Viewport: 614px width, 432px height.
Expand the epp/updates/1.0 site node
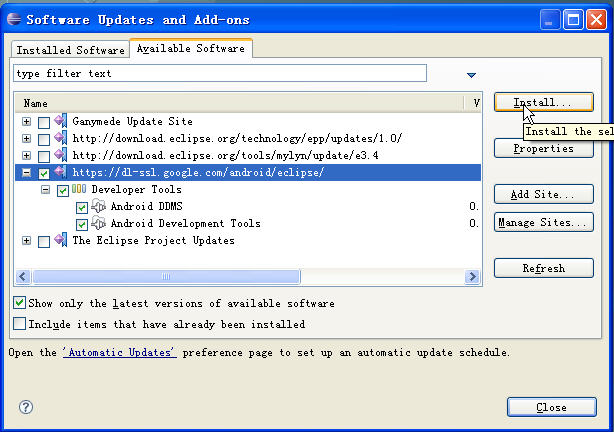(26, 138)
